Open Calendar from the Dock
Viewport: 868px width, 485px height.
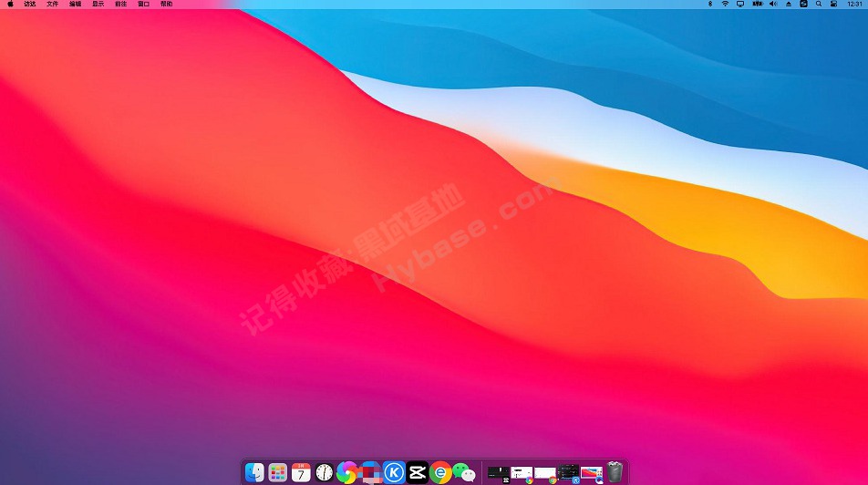pyautogui.click(x=301, y=472)
